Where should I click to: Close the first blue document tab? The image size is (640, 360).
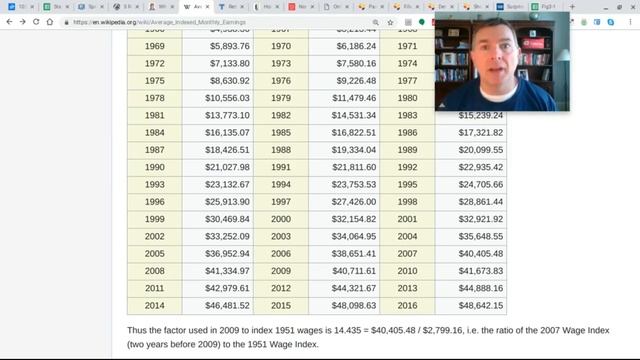pyautogui.click(x=32, y=7)
